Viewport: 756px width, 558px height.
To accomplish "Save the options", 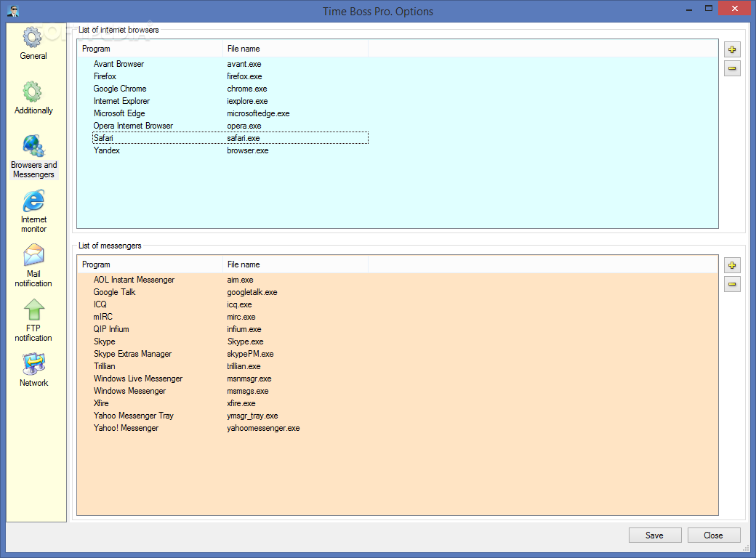I will [655, 535].
